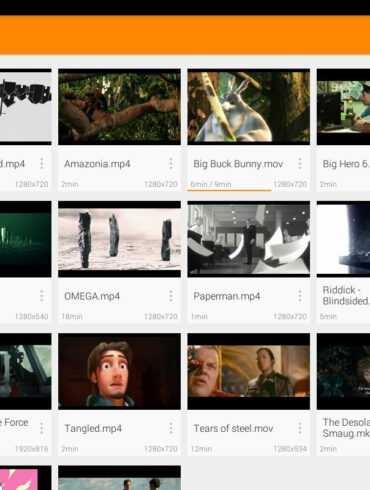Open the Tears of steel.mov thumbnail

249,371
